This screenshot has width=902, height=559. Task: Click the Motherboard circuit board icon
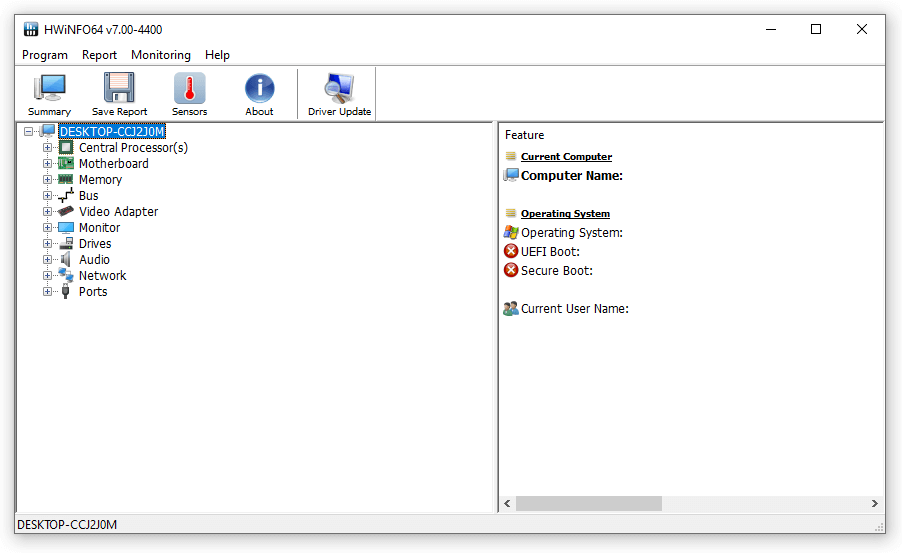point(66,163)
